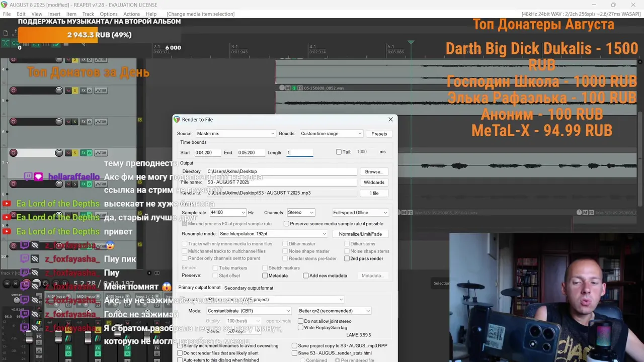
Task: Open TRIM envelope button on track 5
Action: (101, 90)
